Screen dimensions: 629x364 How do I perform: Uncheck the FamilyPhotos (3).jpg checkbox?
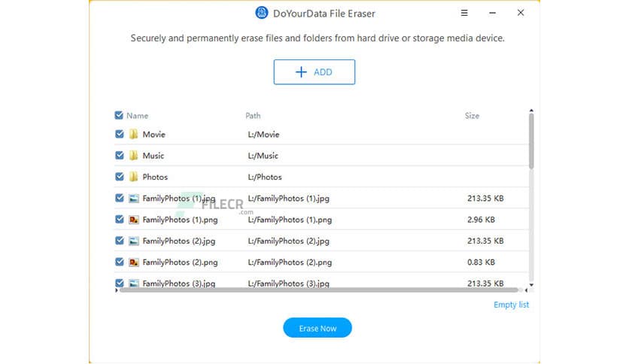119,283
